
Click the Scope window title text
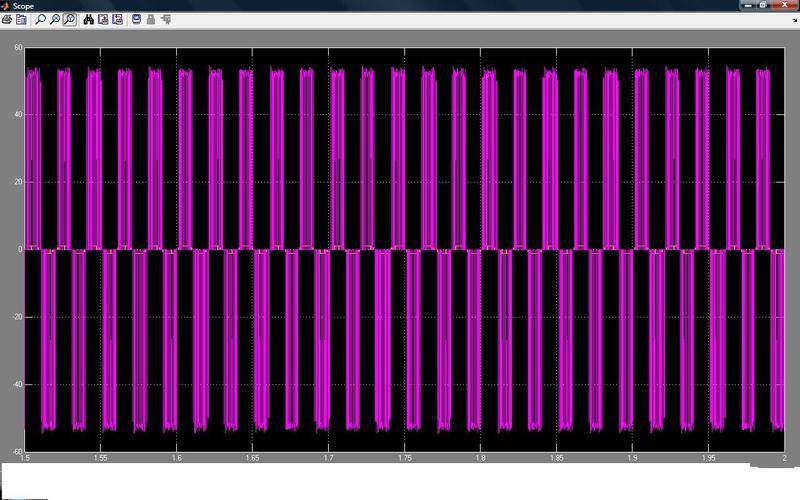click(x=23, y=6)
